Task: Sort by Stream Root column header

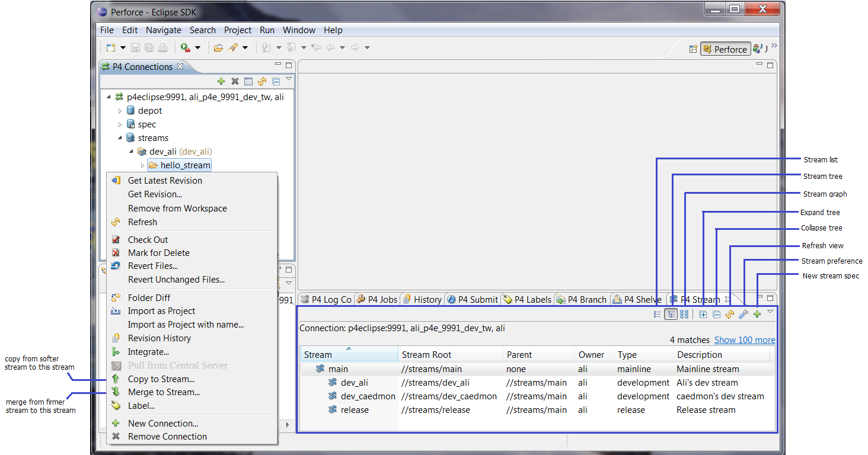Action: 426,355
